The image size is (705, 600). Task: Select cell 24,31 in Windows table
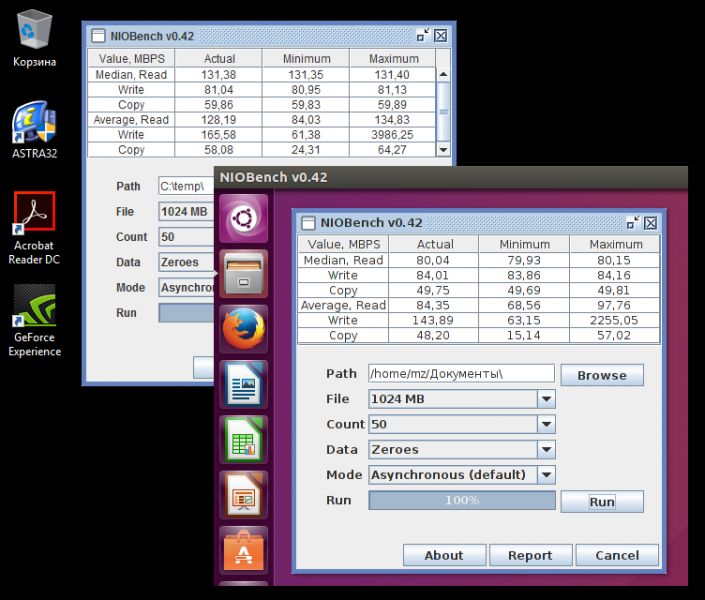pos(306,150)
